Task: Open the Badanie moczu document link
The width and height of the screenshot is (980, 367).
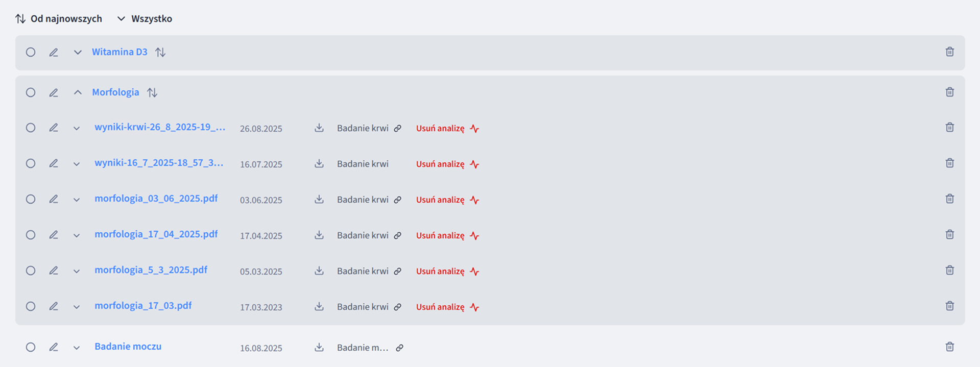Action: 128,347
